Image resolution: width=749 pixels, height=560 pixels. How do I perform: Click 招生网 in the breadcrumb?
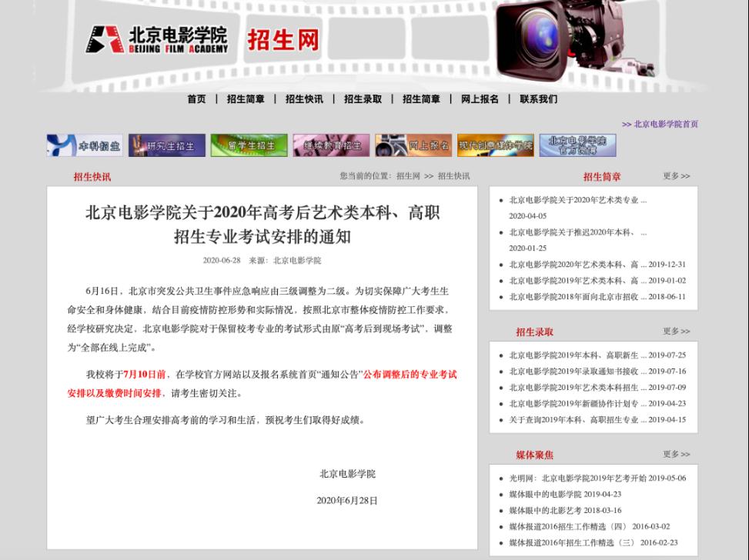pyautogui.click(x=408, y=176)
